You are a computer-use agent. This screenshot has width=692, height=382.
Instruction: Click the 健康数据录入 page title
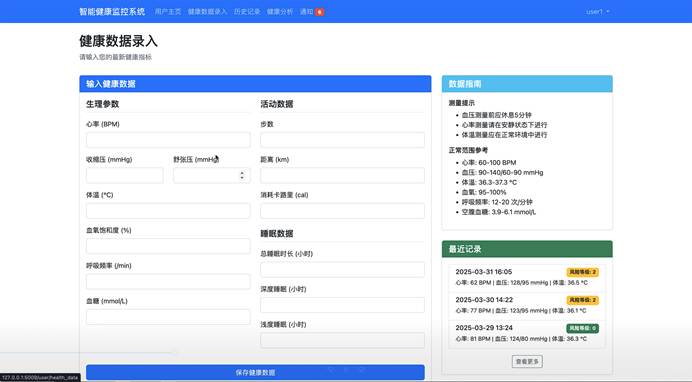coord(118,41)
